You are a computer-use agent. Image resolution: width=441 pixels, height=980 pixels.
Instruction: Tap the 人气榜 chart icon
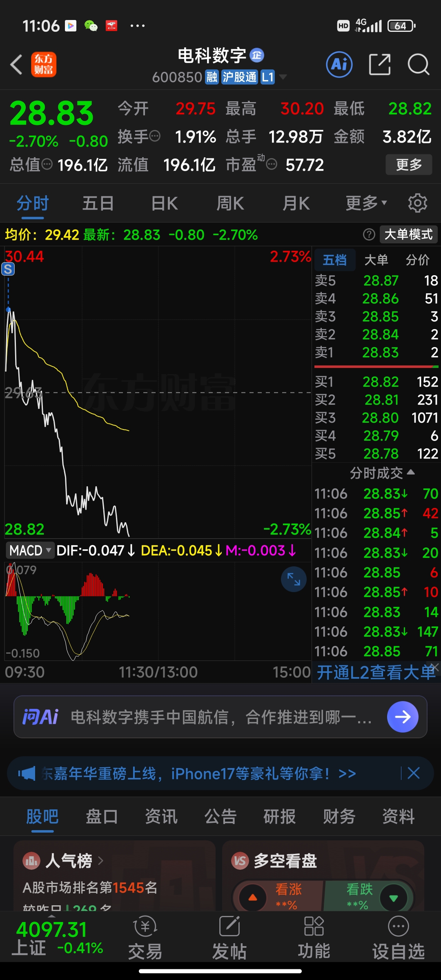(31, 861)
